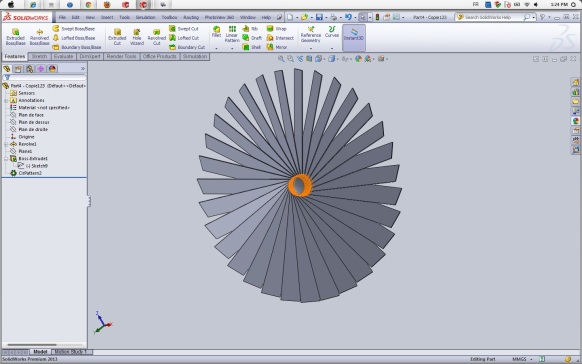Switch to the Evaluate tab

tap(63, 56)
